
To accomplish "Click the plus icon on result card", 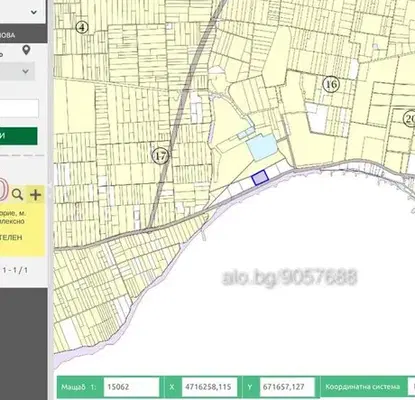I will [x=35, y=195].
